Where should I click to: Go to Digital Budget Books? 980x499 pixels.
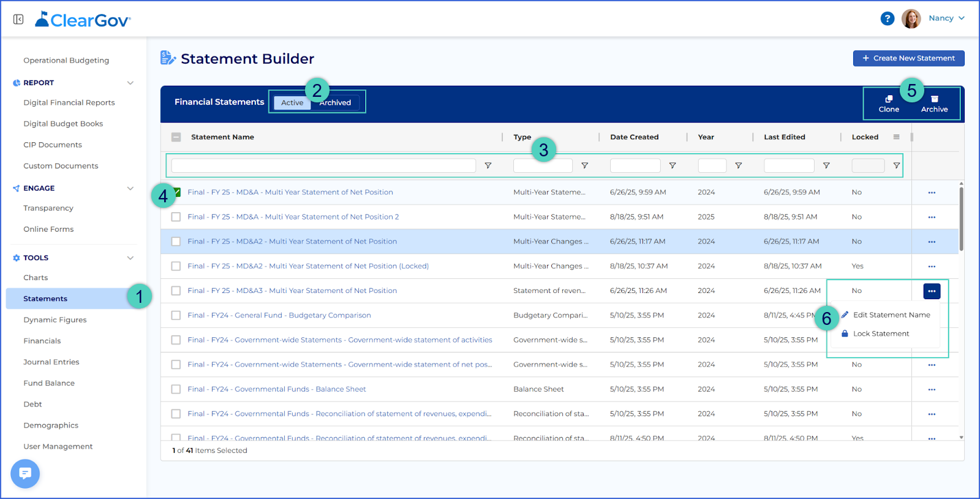(x=63, y=124)
